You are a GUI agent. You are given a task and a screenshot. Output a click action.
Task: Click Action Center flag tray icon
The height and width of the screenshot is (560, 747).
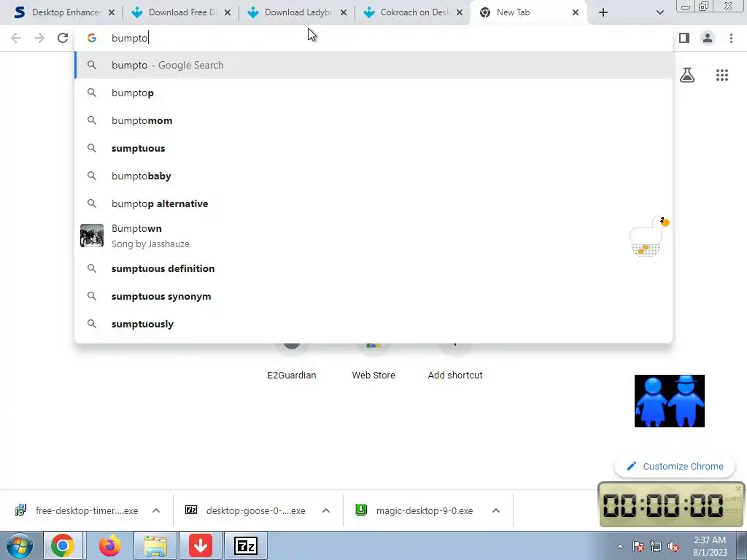click(638, 547)
